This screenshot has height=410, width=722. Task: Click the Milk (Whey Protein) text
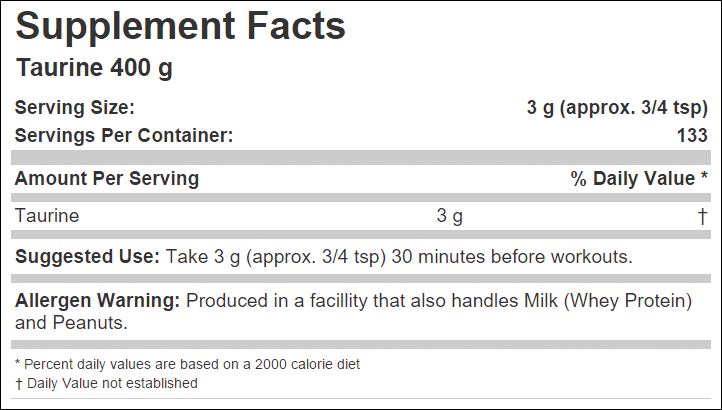point(608,301)
